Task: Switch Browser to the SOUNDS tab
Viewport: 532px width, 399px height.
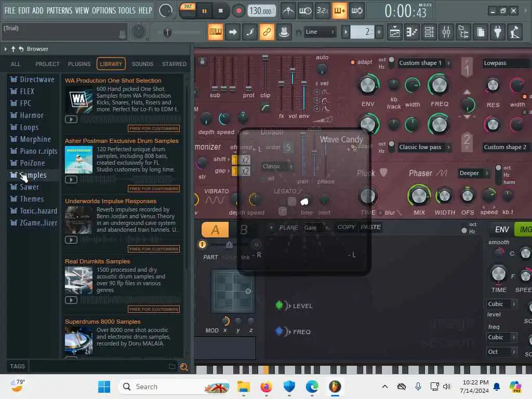Action: (x=142, y=64)
